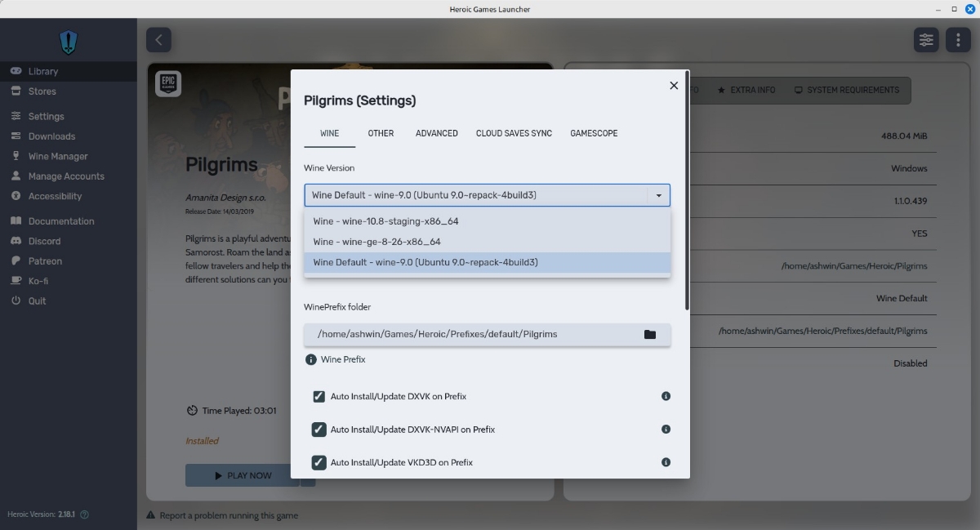The image size is (980, 530).
Task: Open the EXTRA INFO tab
Action: tap(746, 90)
